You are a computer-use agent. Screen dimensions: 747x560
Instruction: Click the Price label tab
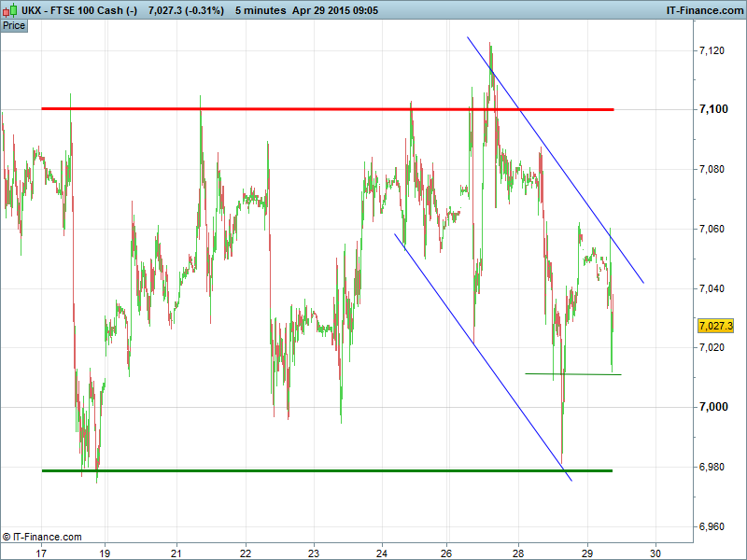click(x=14, y=25)
